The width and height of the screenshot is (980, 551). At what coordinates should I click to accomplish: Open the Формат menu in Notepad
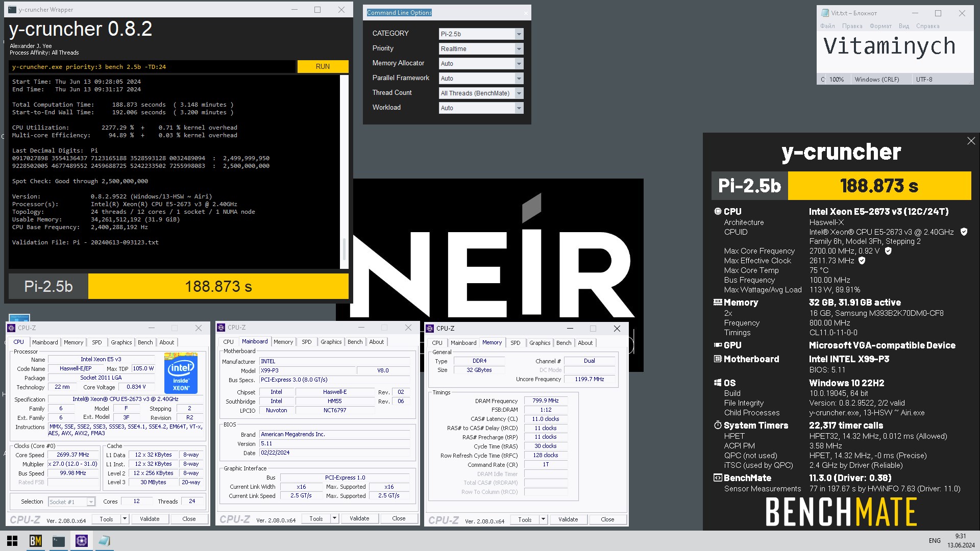[880, 26]
